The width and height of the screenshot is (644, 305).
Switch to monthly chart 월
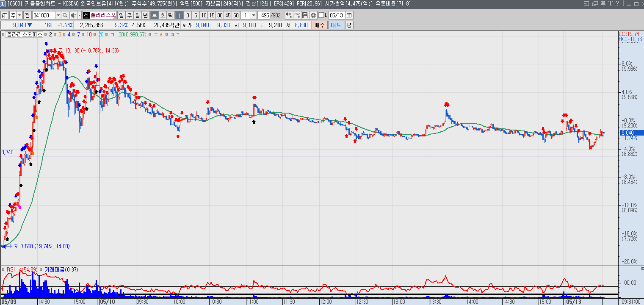point(138,15)
